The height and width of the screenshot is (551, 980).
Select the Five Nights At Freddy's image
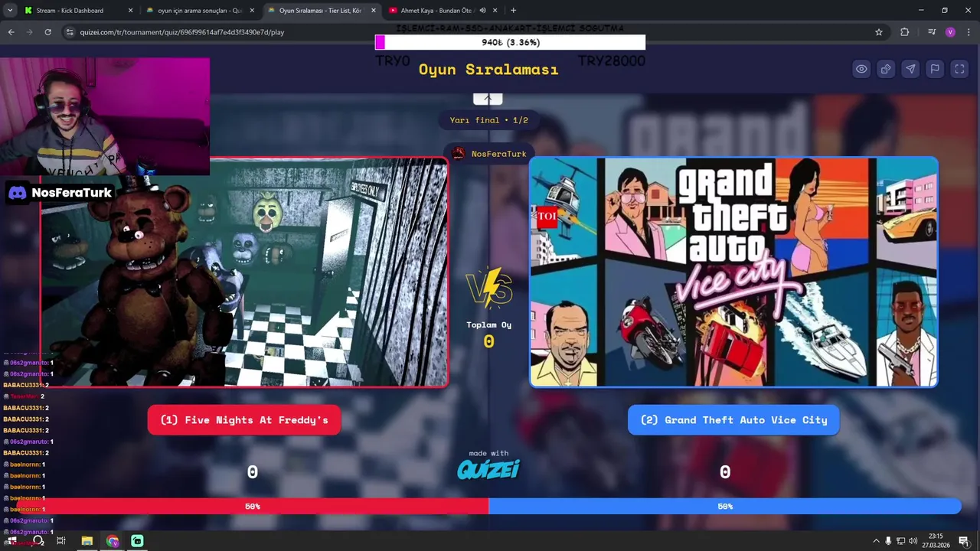pos(244,272)
